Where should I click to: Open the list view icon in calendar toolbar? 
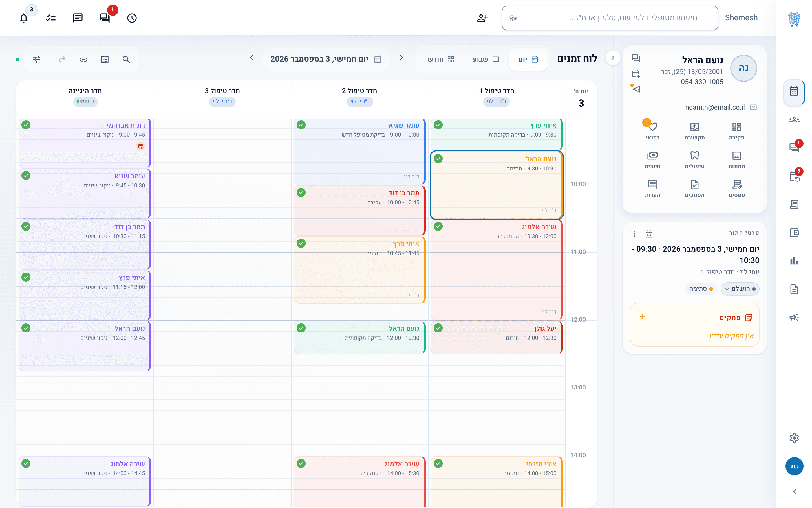105,60
